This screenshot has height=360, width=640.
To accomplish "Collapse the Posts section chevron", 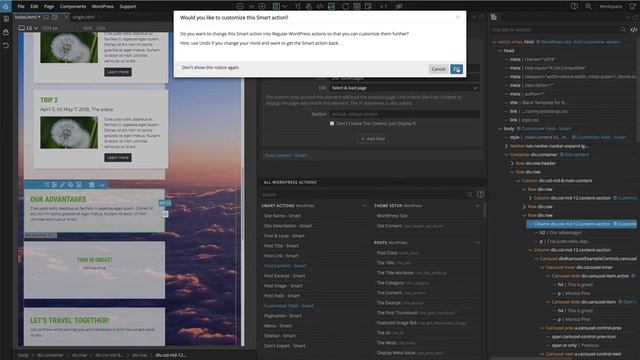I will click(x=477, y=243).
